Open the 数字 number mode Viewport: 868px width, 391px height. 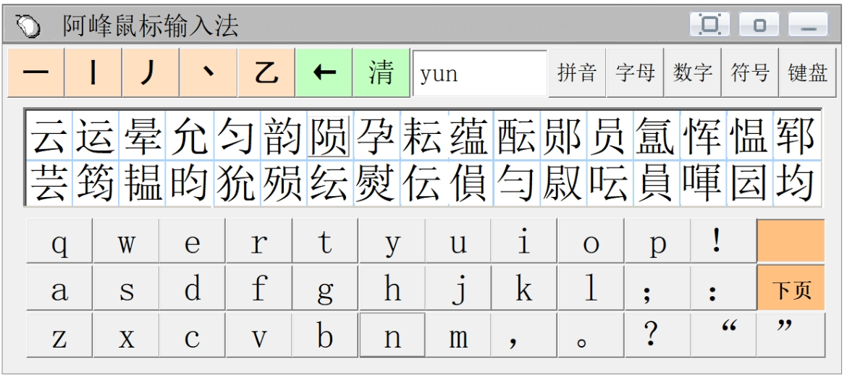[x=692, y=73]
